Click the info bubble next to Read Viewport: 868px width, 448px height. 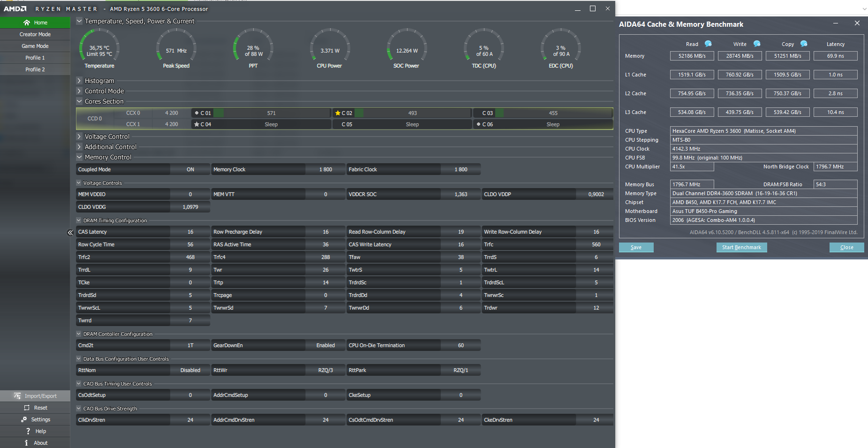pos(708,44)
